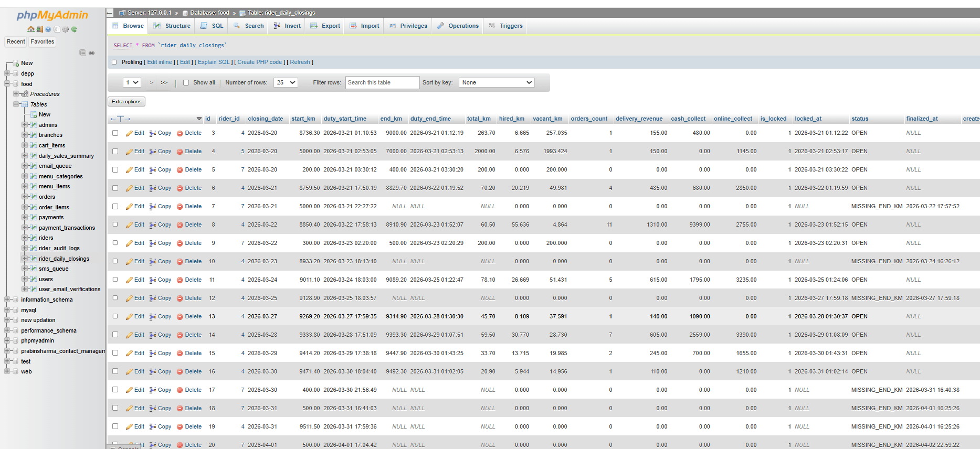The width and height of the screenshot is (980, 449).
Task: Select the checkbox for row id 12
Action: click(x=115, y=298)
